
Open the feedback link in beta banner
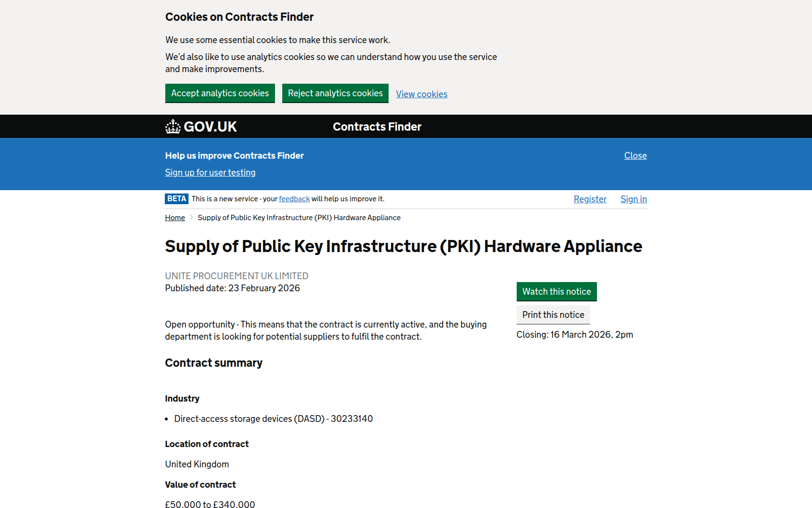pyautogui.click(x=294, y=199)
